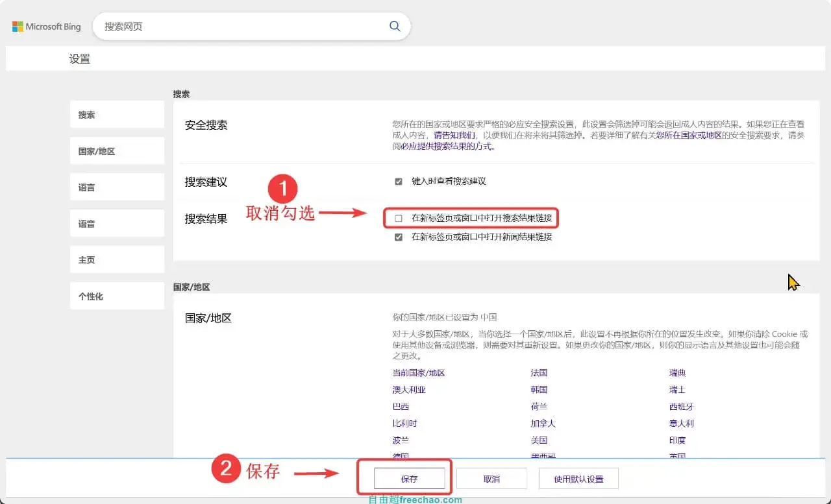Open the 个性化 sidebar section

click(117, 296)
